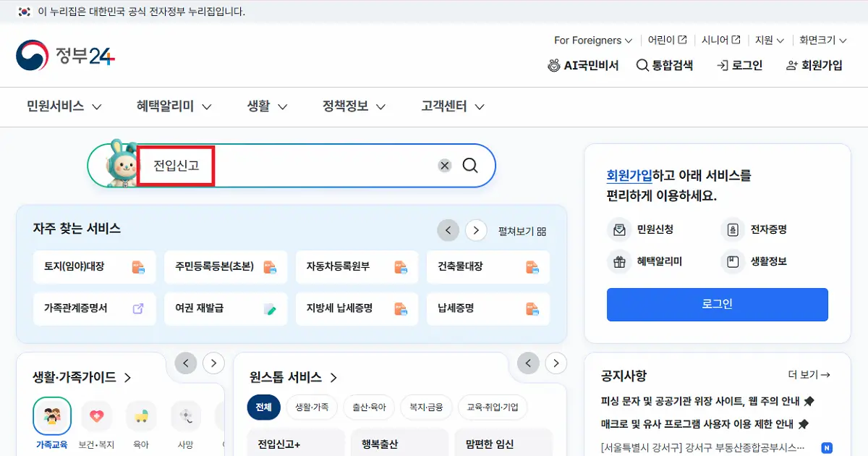Follow the 회원가입 link in the login card
Screen dimensions: 868x456
click(629, 176)
